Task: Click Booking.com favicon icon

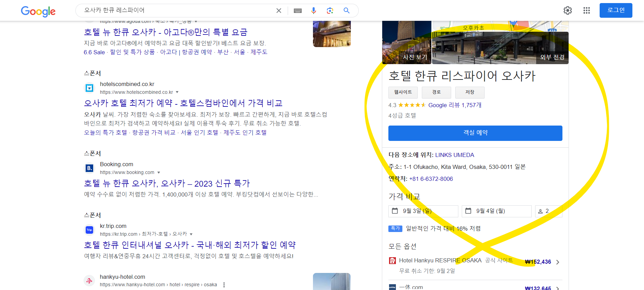Action: (x=89, y=168)
